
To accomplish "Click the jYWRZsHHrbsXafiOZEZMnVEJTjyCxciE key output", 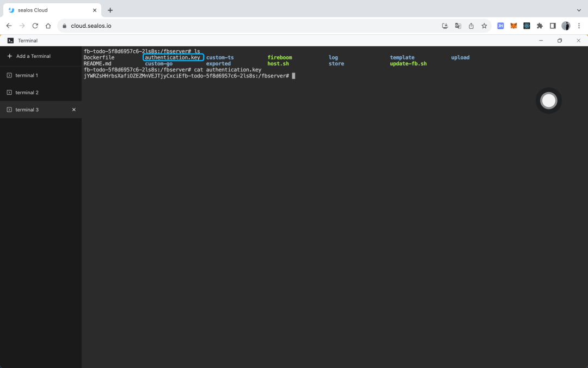I will [x=132, y=76].
